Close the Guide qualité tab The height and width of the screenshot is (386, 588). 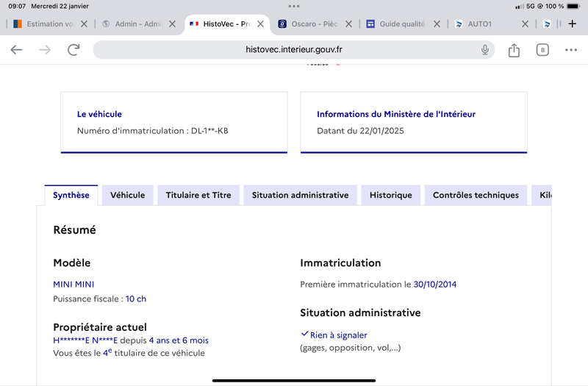coord(437,24)
